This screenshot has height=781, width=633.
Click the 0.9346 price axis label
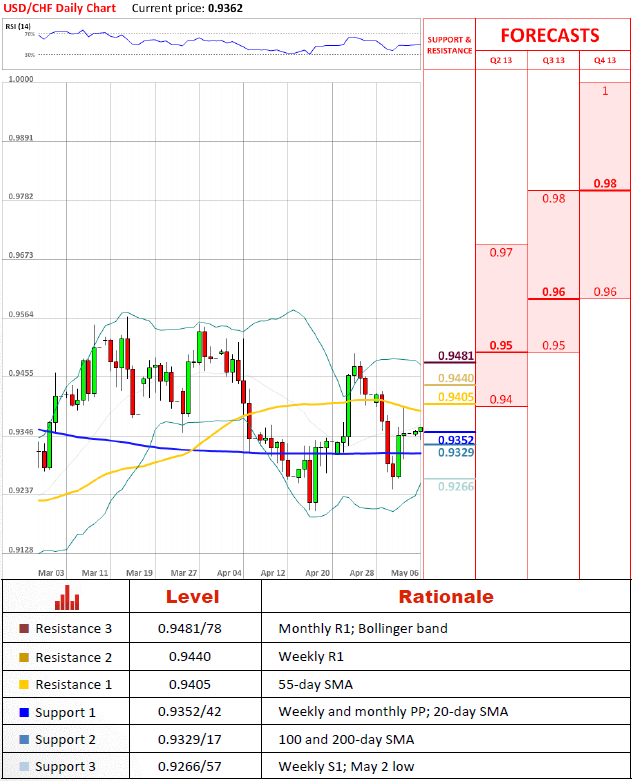tap(21, 432)
